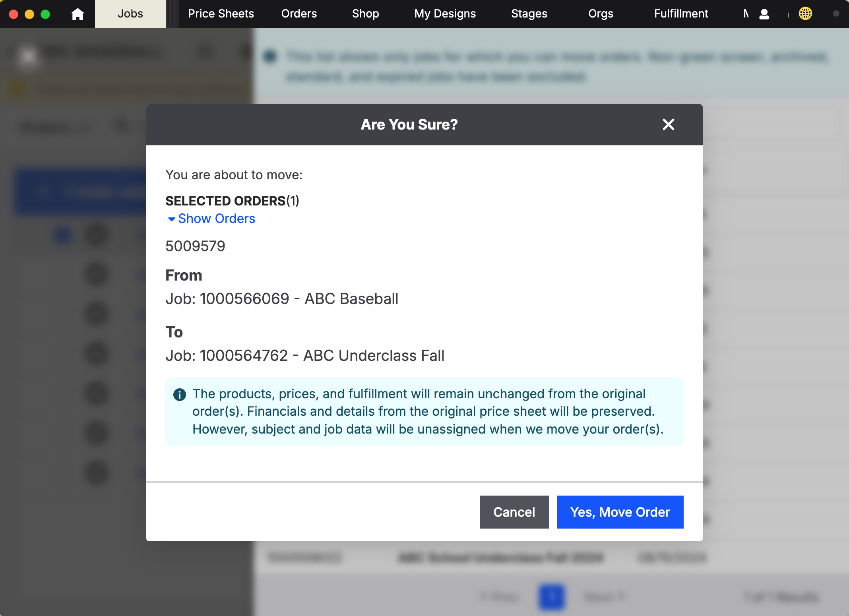Click the yellow globe language icon
The image size is (849, 616).
coord(805,14)
